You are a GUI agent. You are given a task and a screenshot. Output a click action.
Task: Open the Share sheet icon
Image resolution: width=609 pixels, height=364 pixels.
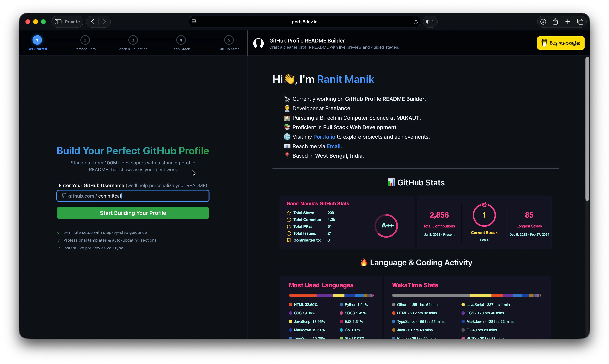tap(555, 22)
